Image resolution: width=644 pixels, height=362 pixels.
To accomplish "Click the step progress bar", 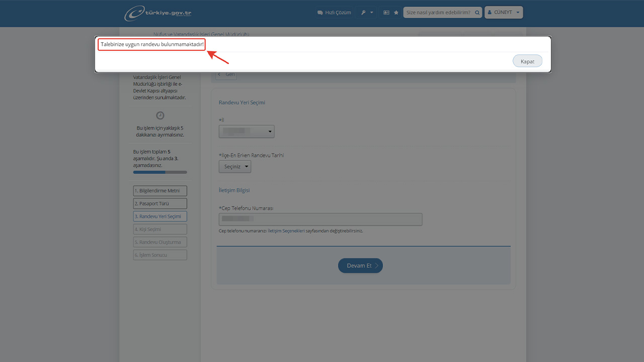I will (160, 172).
